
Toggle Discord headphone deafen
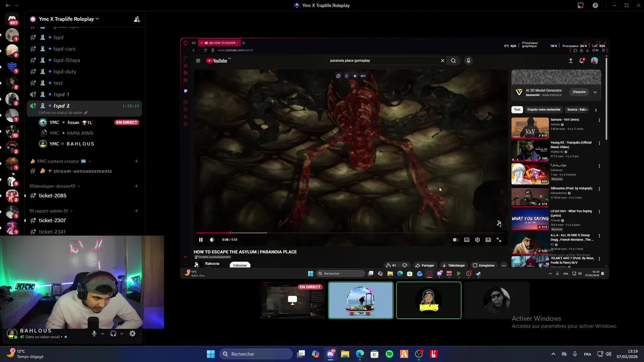(113, 333)
